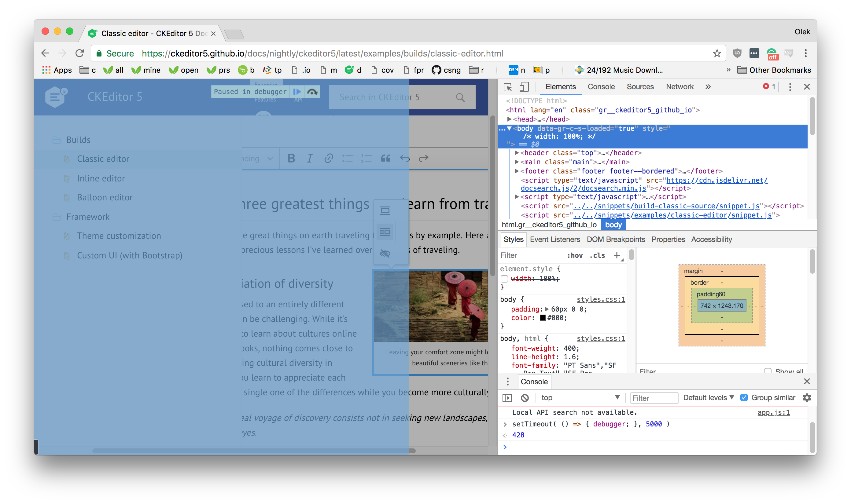Image resolution: width=851 pixels, height=504 pixels.
Task: Clear the console with the prohibition icon
Action: pos(525,398)
